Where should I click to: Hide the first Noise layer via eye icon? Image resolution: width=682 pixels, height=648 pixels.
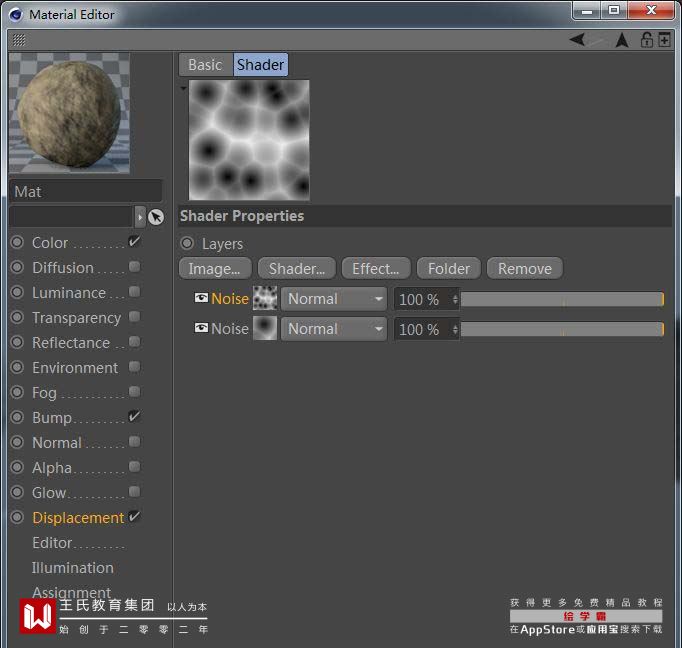(x=201, y=298)
